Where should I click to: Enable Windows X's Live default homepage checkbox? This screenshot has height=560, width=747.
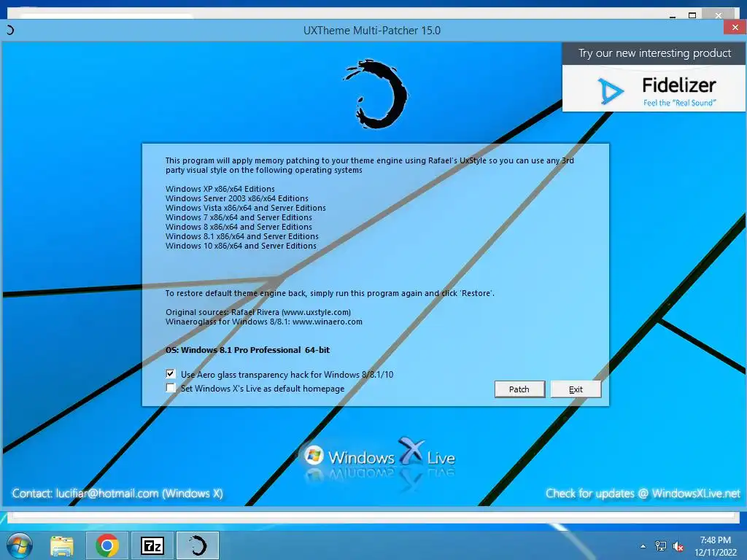coord(171,388)
